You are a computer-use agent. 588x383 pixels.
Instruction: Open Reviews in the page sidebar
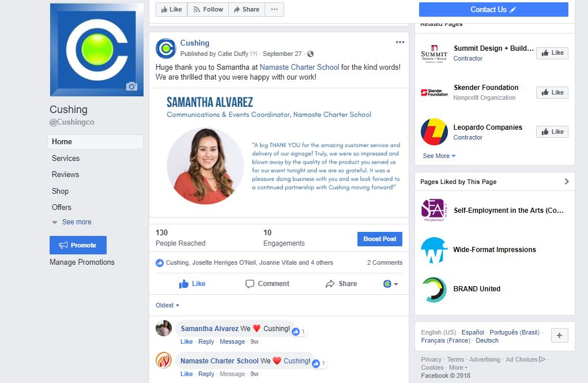click(65, 174)
